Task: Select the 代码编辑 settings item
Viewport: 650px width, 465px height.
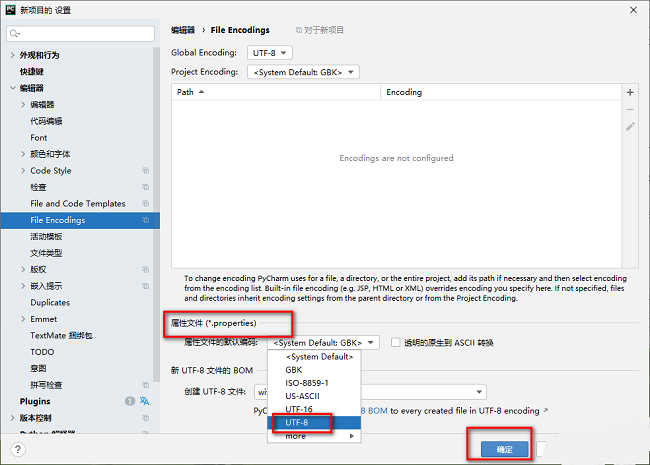Action: (46, 121)
